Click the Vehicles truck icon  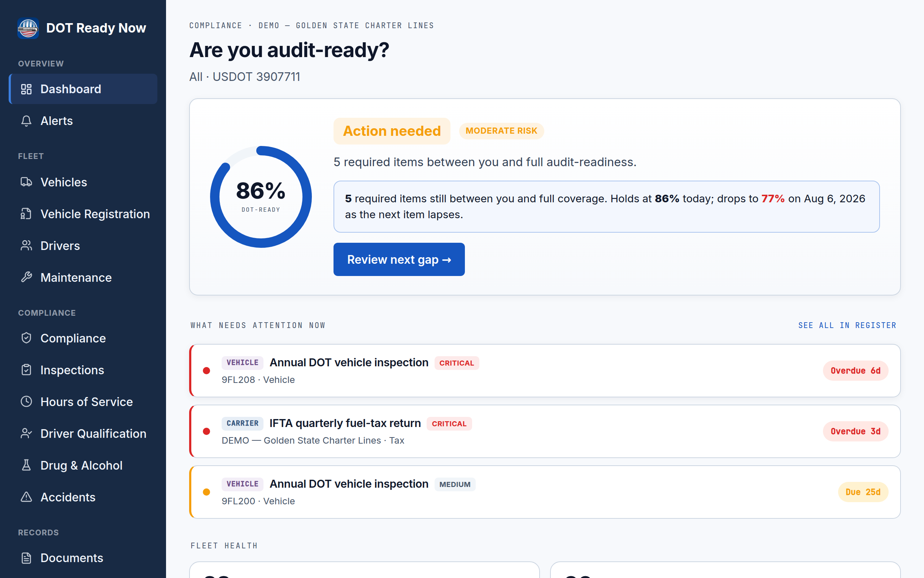coord(26,182)
